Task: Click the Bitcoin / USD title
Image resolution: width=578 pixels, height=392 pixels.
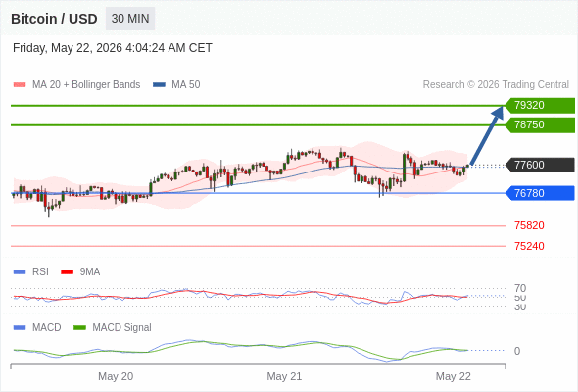Action: pyautogui.click(x=54, y=19)
